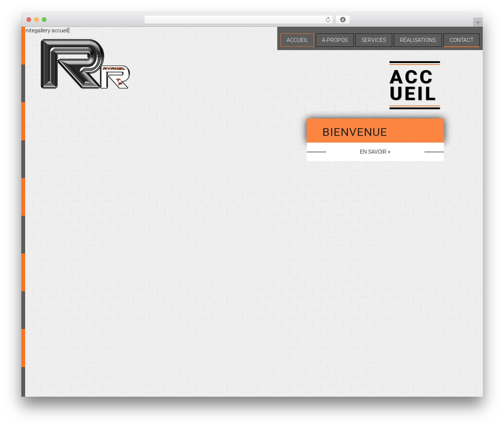Open the Accueil menu item
The image size is (504, 427).
[x=297, y=40]
